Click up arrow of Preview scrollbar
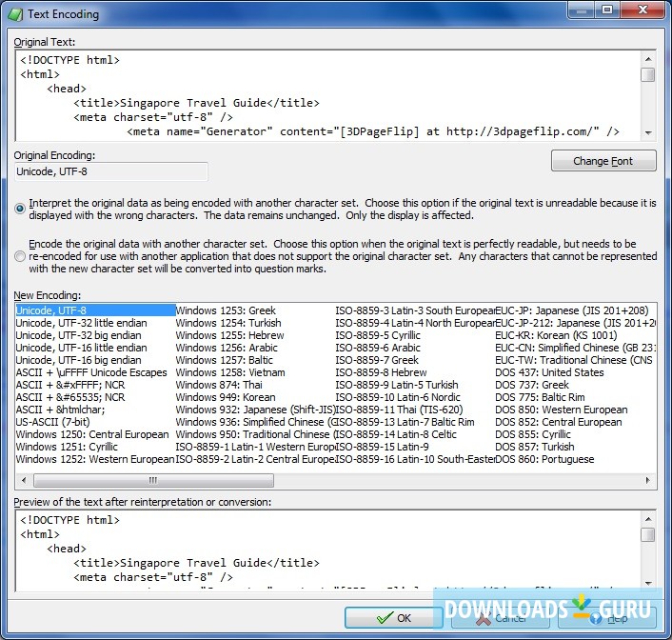Viewport: 672px width, 640px height. [x=648, y=519]
